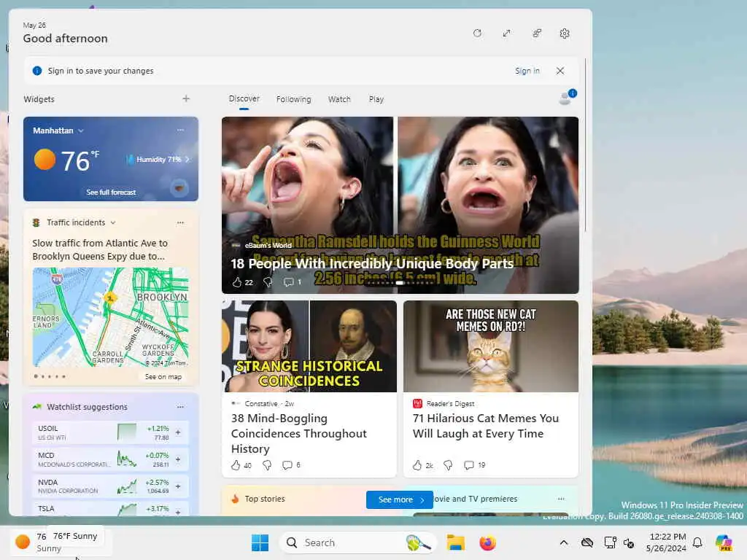Show hidden tray icons chevron
The height and width of the screenshot is (560, 747).
tap(564, 542)
